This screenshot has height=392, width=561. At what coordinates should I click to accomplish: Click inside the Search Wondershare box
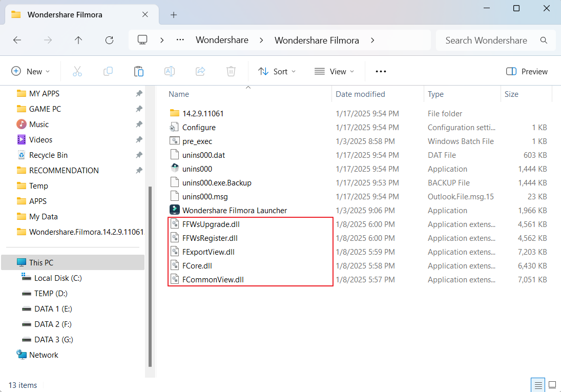(x=485, y=40)
